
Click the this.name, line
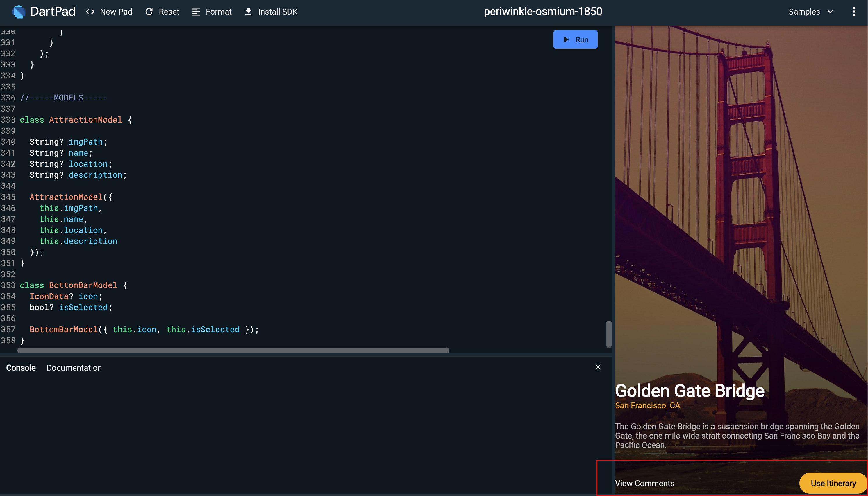click(63, 219)
